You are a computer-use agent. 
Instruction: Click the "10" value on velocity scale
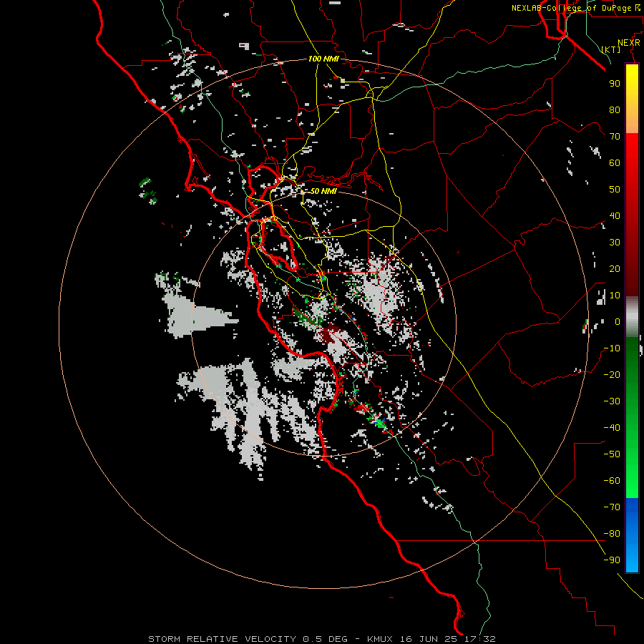(x=615, y=296)
